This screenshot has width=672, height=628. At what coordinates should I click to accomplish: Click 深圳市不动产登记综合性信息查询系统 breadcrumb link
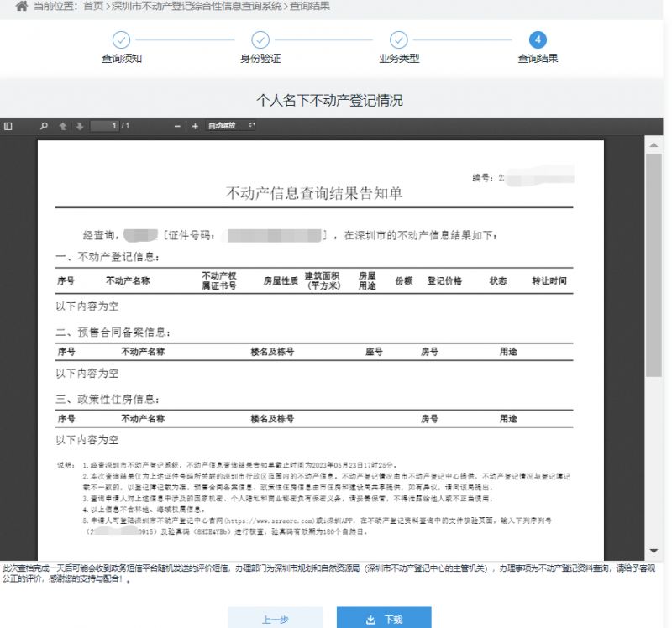tap(197, 7)
